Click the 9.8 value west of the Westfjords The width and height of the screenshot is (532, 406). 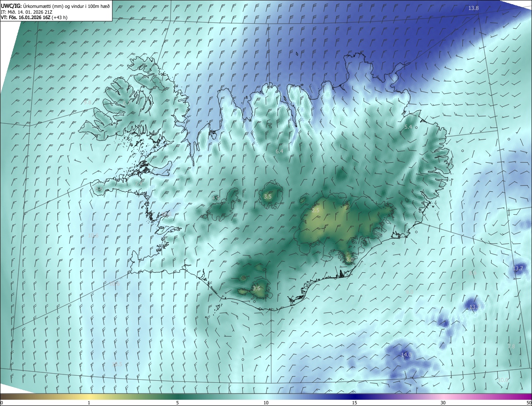(87, 103)
